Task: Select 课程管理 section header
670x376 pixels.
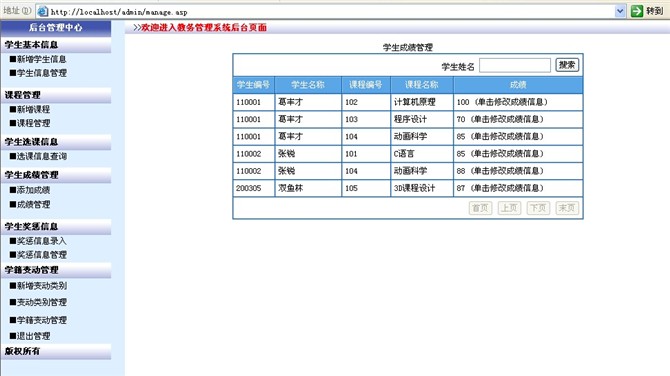Action: [56, 95]
